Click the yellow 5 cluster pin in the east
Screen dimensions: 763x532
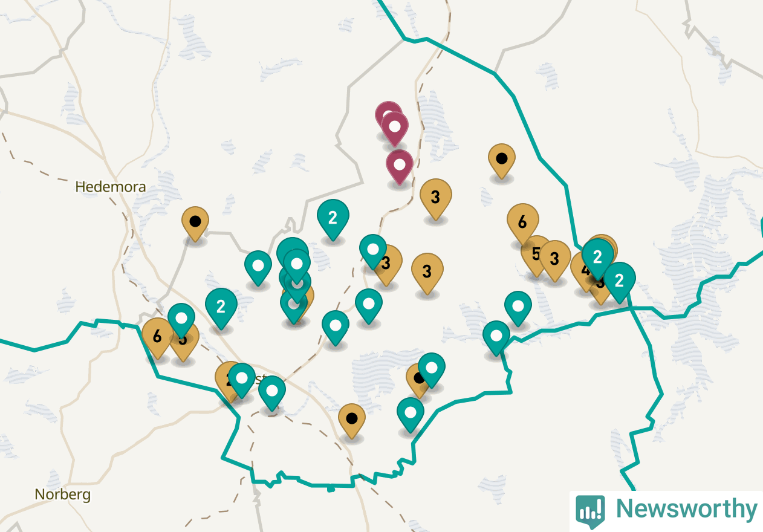[536, 256]
